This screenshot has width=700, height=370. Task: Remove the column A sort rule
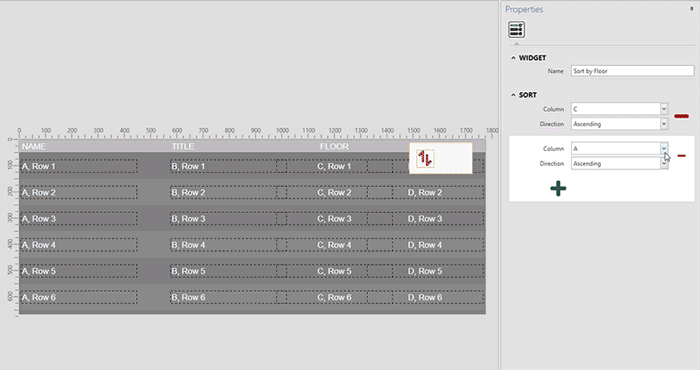click(x=681, y=156)
